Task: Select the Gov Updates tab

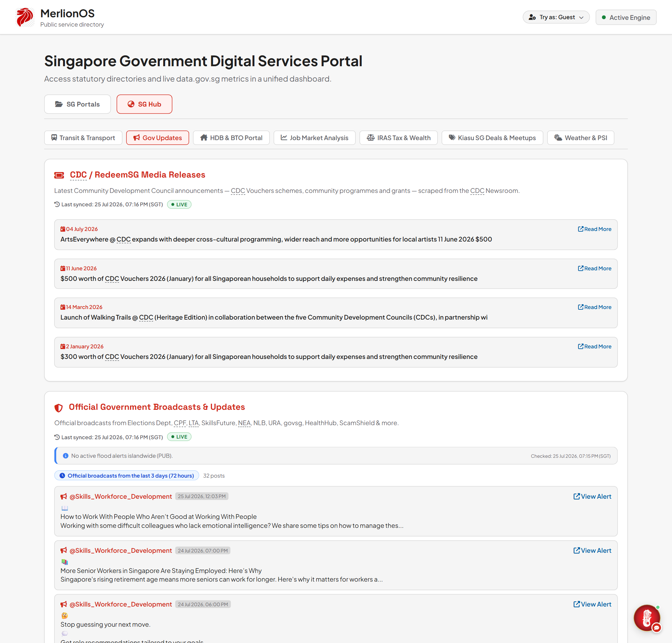Action: pos(157,138)
